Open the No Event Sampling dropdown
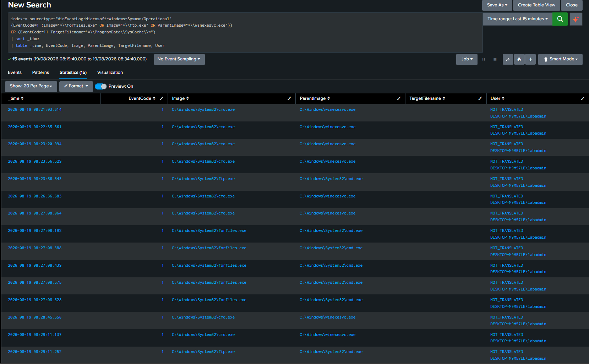589x364 pixels. (179, 59)
